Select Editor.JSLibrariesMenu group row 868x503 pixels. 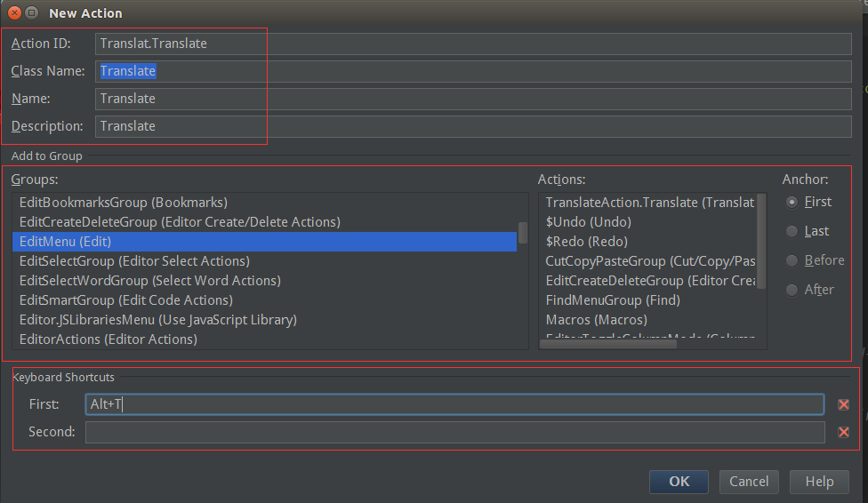click(265, 320)
